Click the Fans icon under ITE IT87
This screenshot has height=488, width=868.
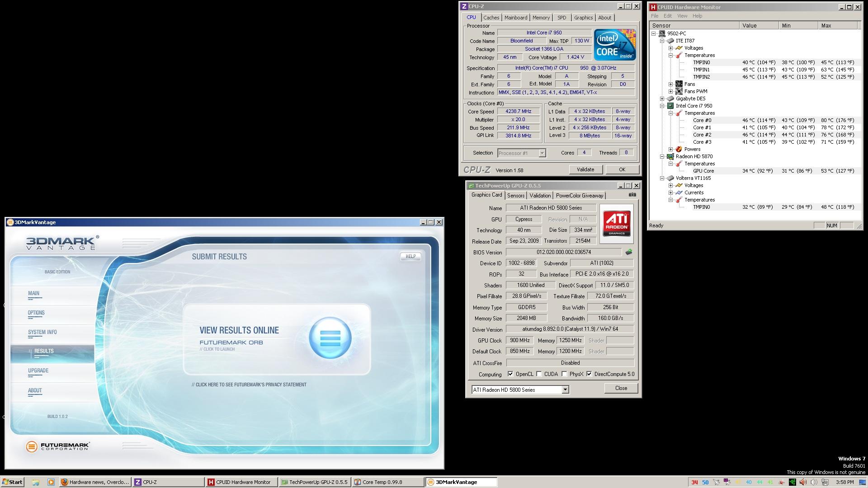(679, 84)
